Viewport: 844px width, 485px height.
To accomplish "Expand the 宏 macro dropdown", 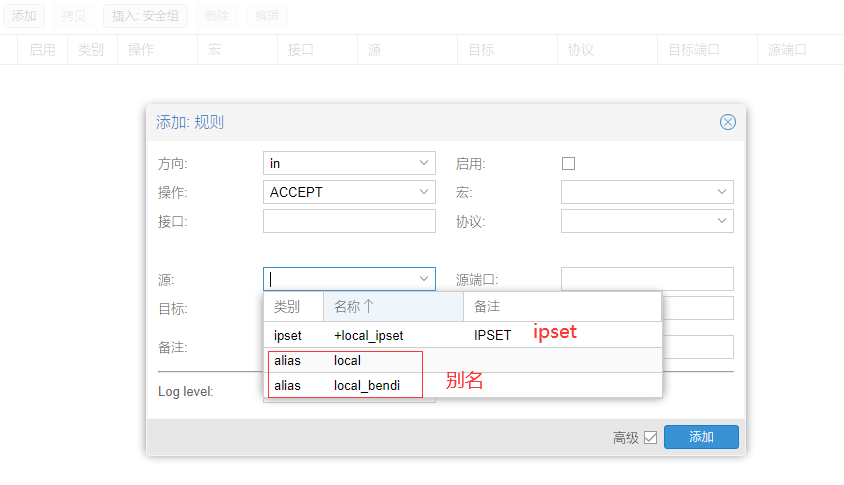I will click(x=722, y=192).
